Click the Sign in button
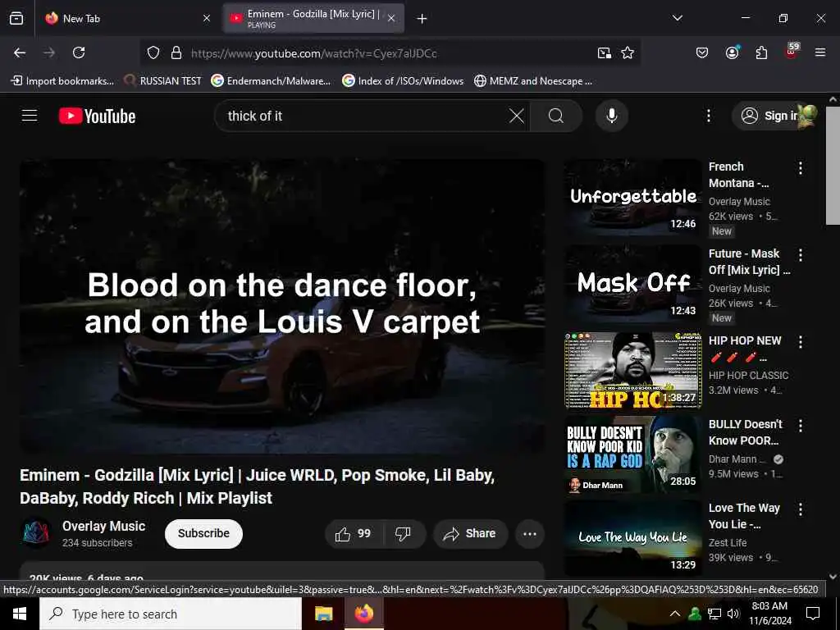This screenshot has height=630, width=840. pos(769,116)
